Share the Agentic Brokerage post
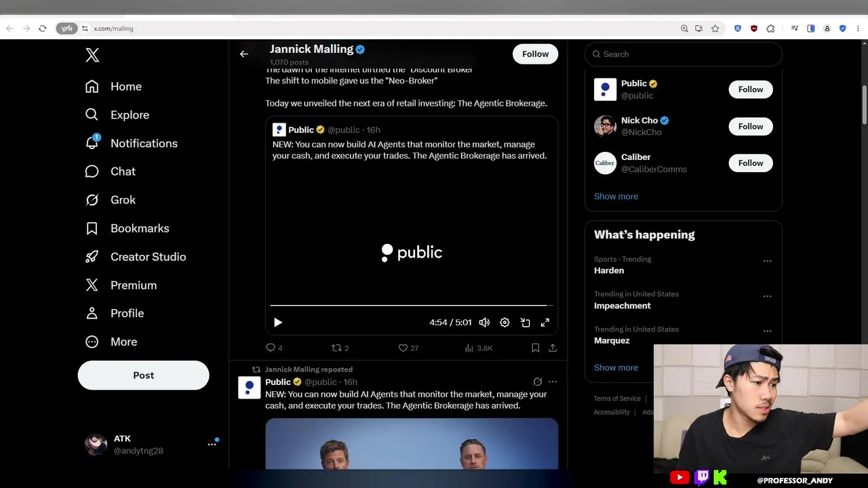Viewport: 868px width, 488px height. [553, 348]
